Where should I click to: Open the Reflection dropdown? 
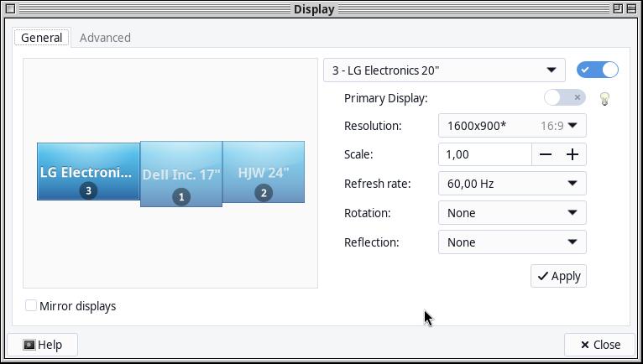point(512,242)
